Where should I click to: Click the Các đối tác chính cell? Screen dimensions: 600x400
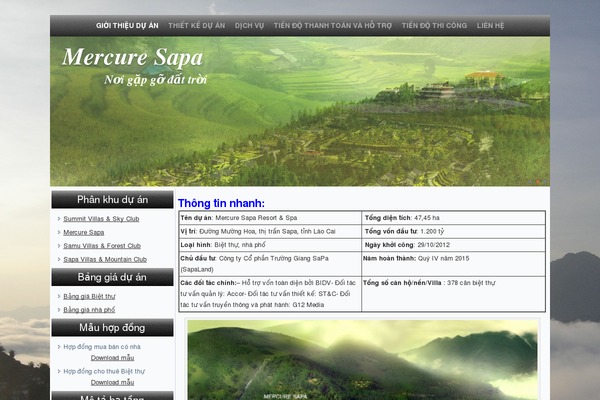coord(270,294)
